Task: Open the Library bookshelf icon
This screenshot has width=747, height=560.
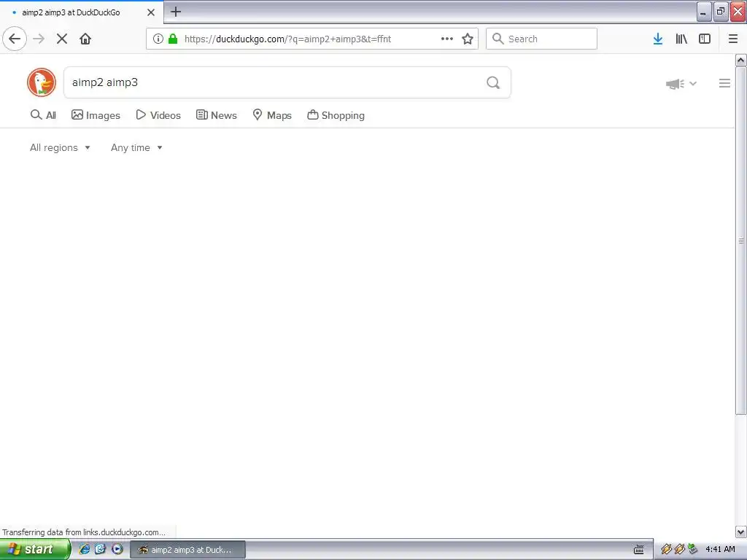Action: point(681,39)
